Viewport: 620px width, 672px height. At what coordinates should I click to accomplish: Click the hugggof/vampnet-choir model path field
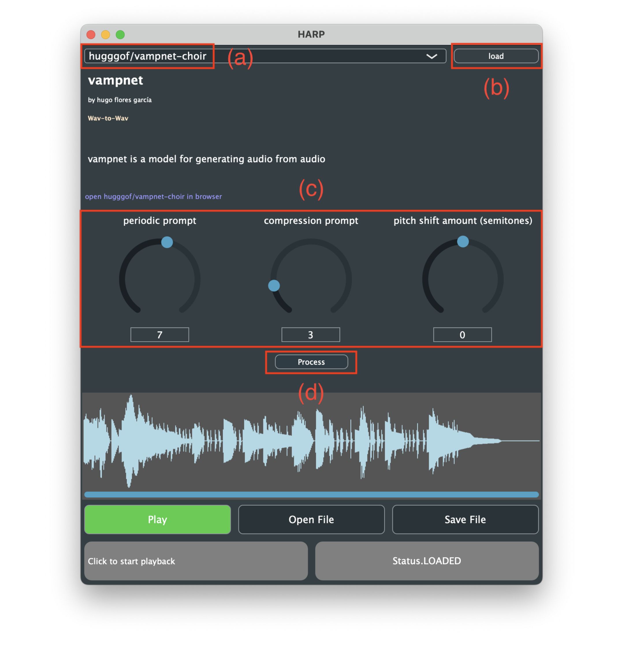[x=148, y=56]
